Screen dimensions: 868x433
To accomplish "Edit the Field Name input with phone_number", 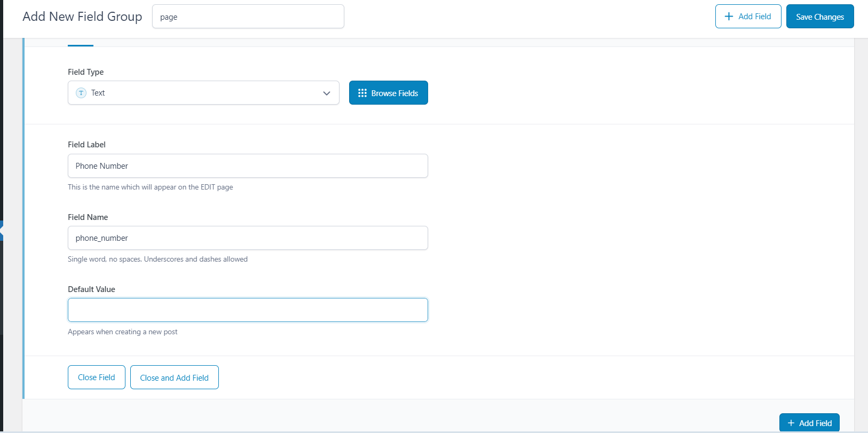I will pyautogui.click(x=248, y=238).
